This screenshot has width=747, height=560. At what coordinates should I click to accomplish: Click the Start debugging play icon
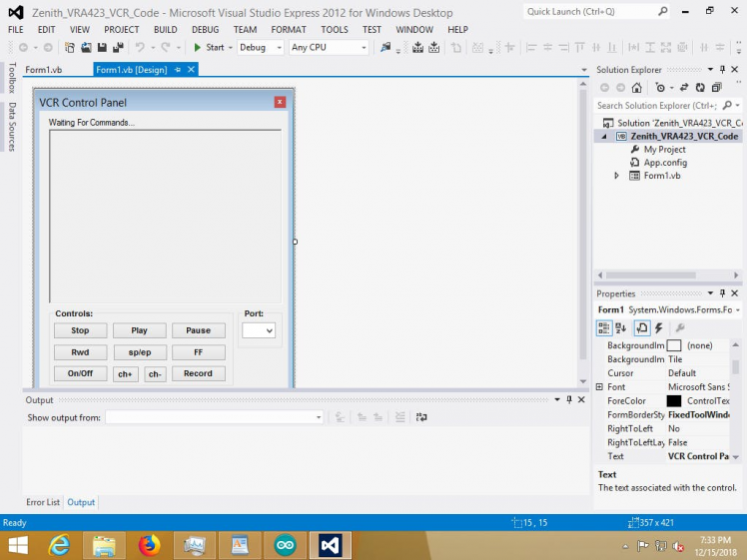pyautogui.click(x=198, y=47)
